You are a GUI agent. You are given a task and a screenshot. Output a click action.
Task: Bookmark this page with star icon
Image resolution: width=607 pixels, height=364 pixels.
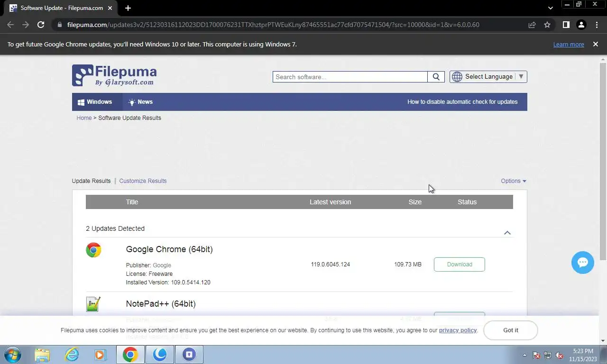(547, 25)
